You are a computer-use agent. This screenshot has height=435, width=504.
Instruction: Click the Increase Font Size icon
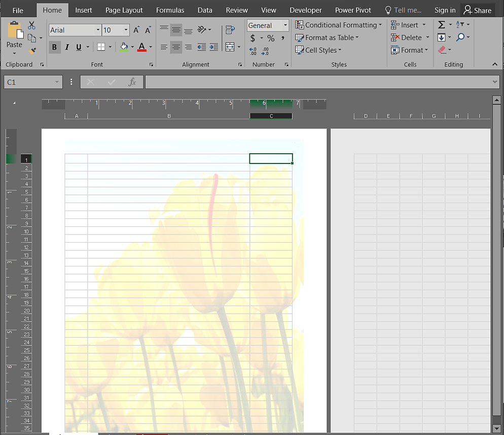[x=136, y=30]
